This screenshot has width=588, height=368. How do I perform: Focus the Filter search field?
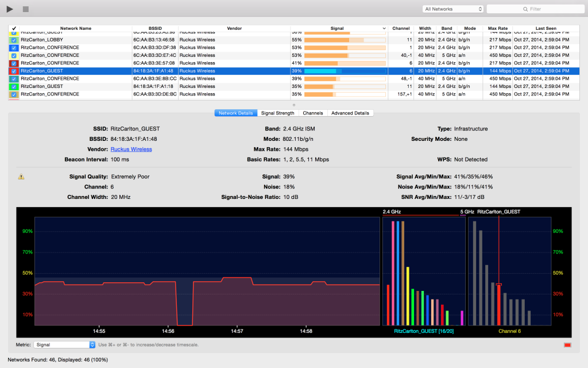(535, 9)
